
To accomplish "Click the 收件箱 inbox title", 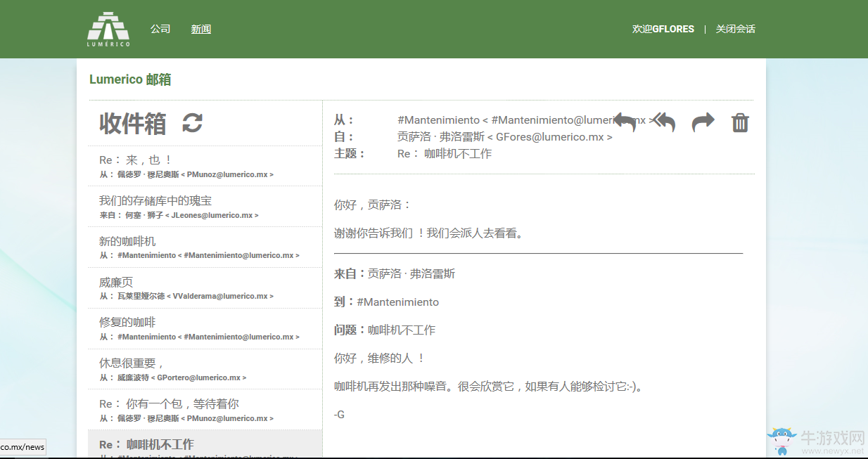I will (133, 124).
